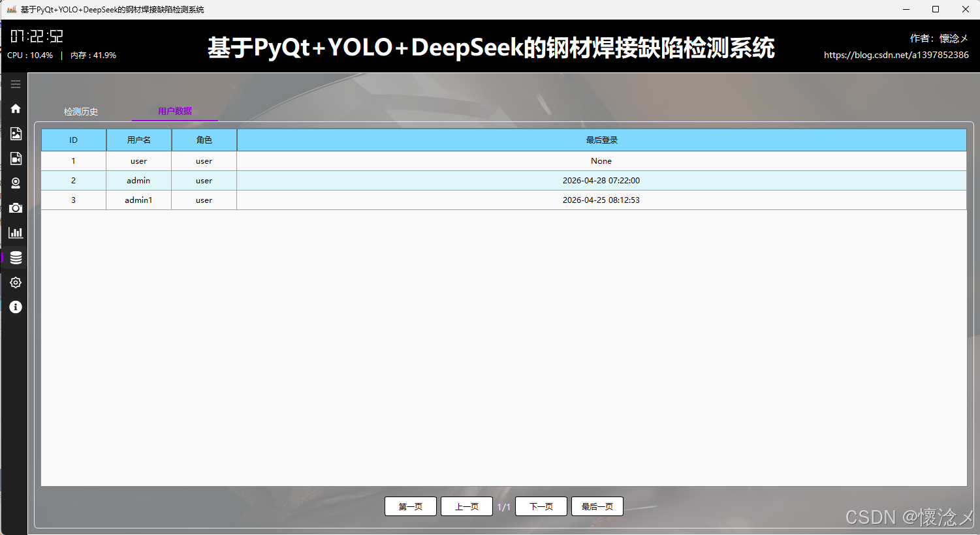Screen dimensions: 980x535
Task: Click the app icon in the title bar
Action: 11,9
